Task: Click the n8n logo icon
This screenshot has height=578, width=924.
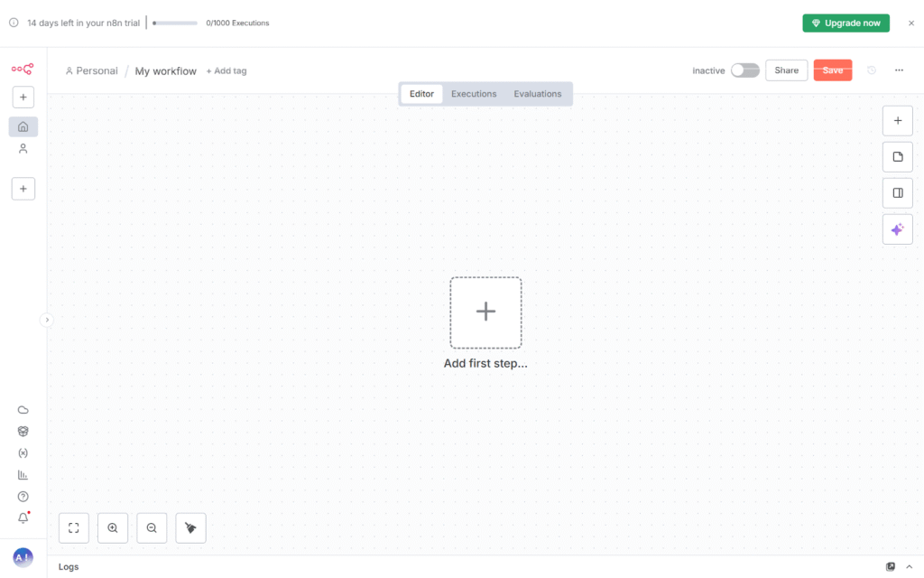Action: (23, 69)
